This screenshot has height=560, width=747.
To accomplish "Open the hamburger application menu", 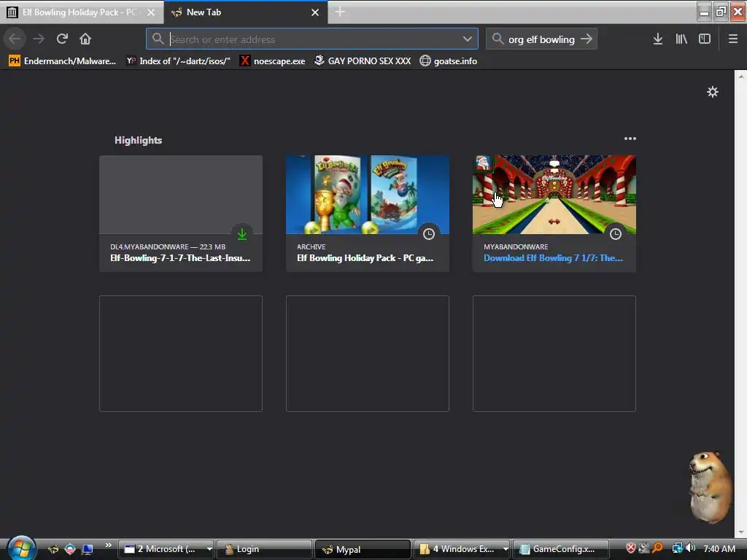I will pyautogui.click(x=732, y=39).
